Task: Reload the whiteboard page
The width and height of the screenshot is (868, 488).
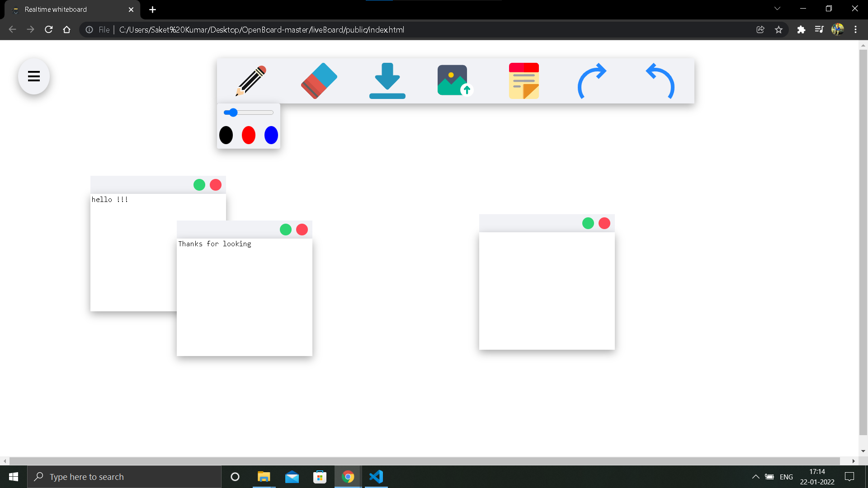Action: 48,29
